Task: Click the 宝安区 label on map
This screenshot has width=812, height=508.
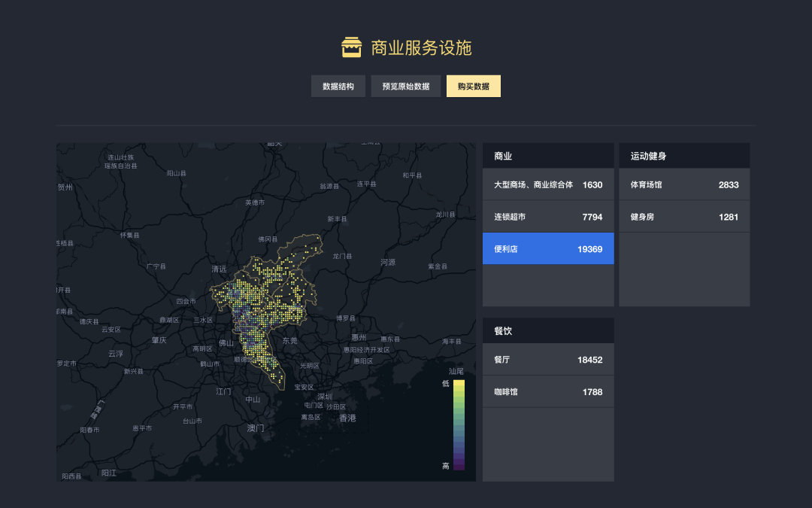Action: [x=304, y=388]
